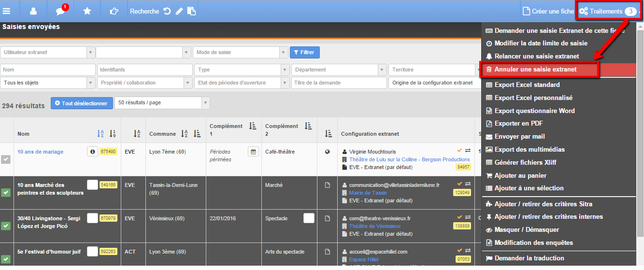
Task: Toggle checkbox for 10 ans de mariage
Action: (x=6, y=159)
